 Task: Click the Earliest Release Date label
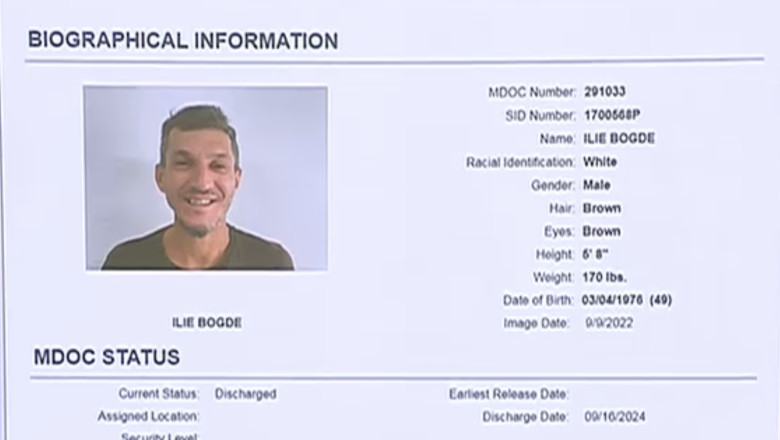(509, 394)
